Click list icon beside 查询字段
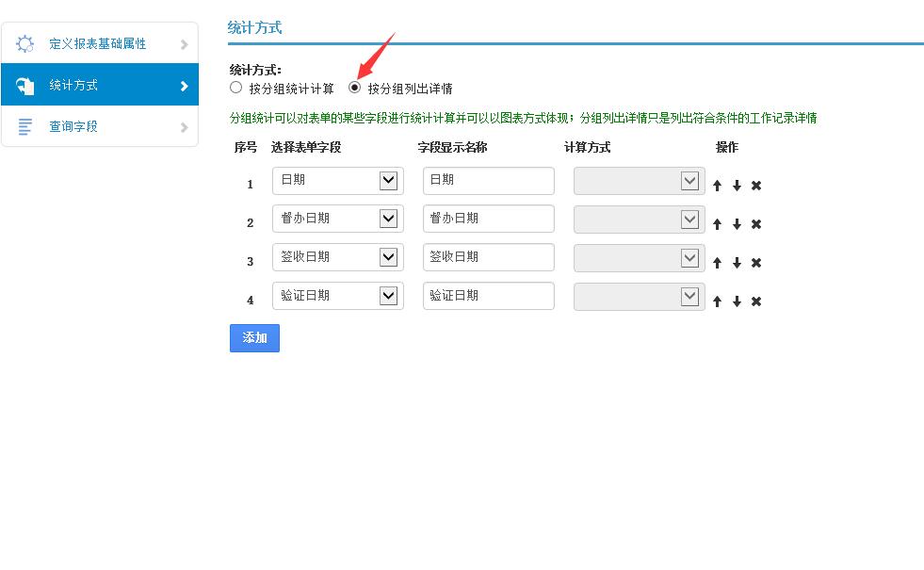Screen dimensions: 924x570 pos(24,127)
